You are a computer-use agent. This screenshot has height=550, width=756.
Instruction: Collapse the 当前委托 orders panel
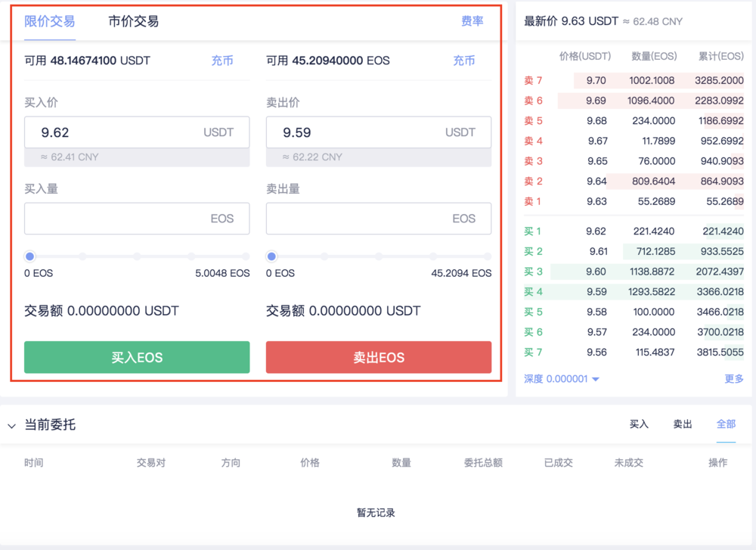tap(11, 425)
